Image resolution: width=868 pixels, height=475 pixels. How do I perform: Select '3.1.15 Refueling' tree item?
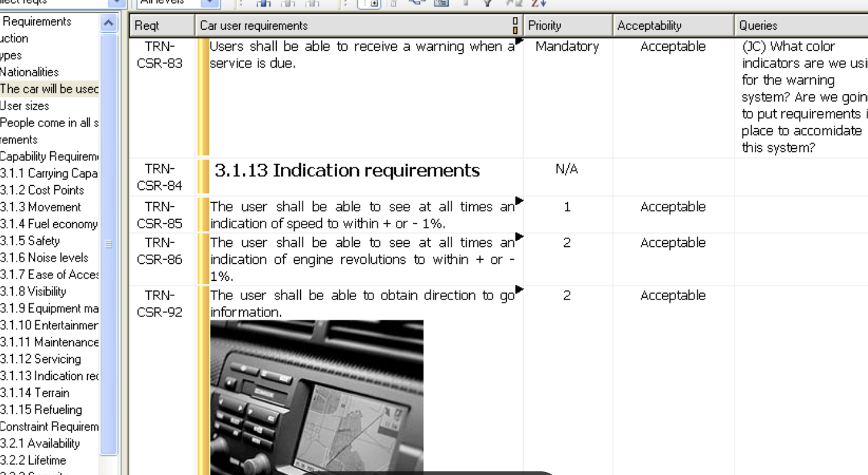coord(41,410)
